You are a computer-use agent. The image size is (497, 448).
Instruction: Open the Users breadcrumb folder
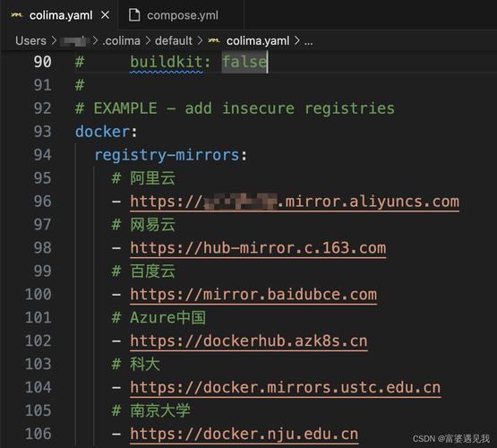[x=30, y=40]
